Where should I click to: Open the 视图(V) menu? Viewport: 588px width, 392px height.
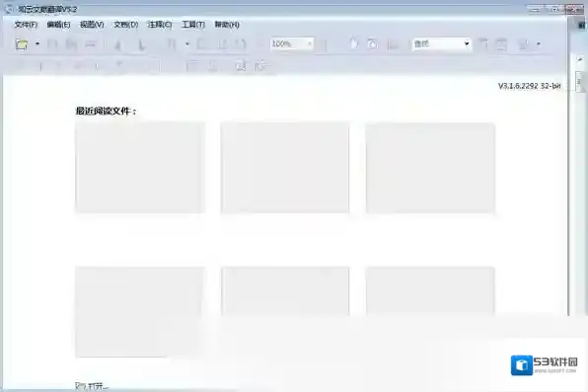coord(92,25)
